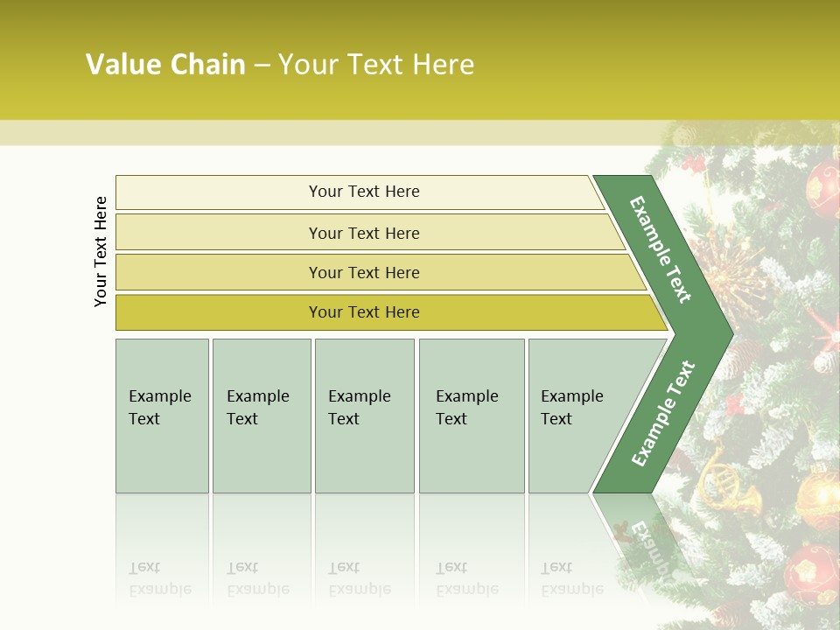The image size is (840, 630).
Task: Click the red ornament at top right
Action: click(x=822, y=185)
